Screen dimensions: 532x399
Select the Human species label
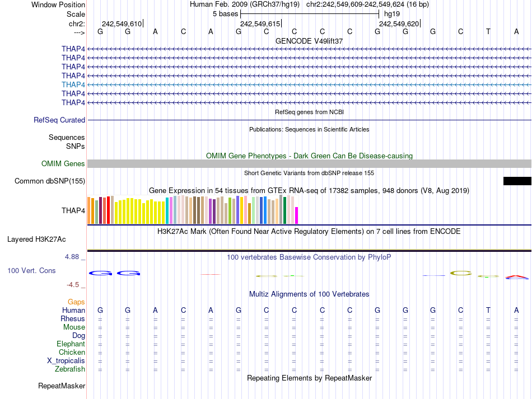pyautogui.click(x=73, y=310)
